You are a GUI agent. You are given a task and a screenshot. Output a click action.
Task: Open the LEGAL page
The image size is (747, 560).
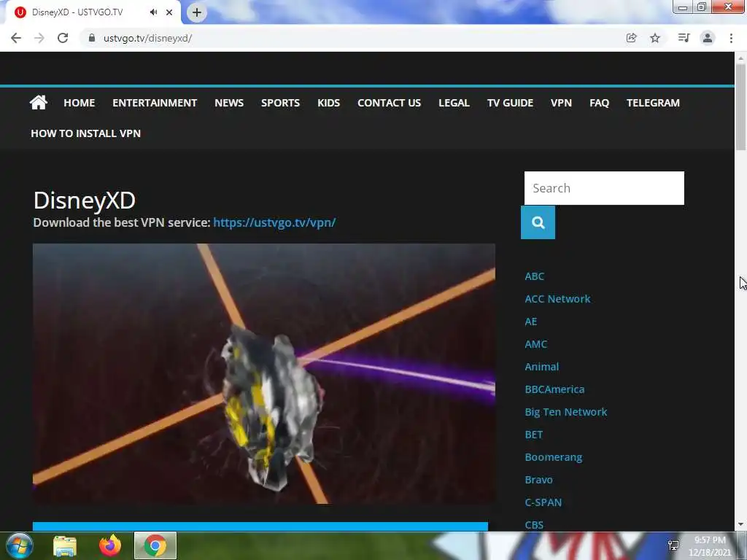454,103
